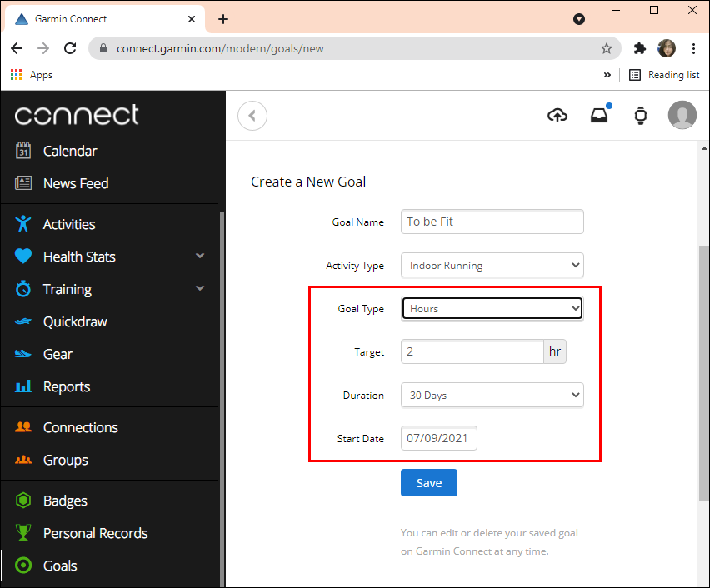The image size is (710, 588).
Task: Click the Goal Name text field
Action: pyautogui.click(x=492, y=222)
